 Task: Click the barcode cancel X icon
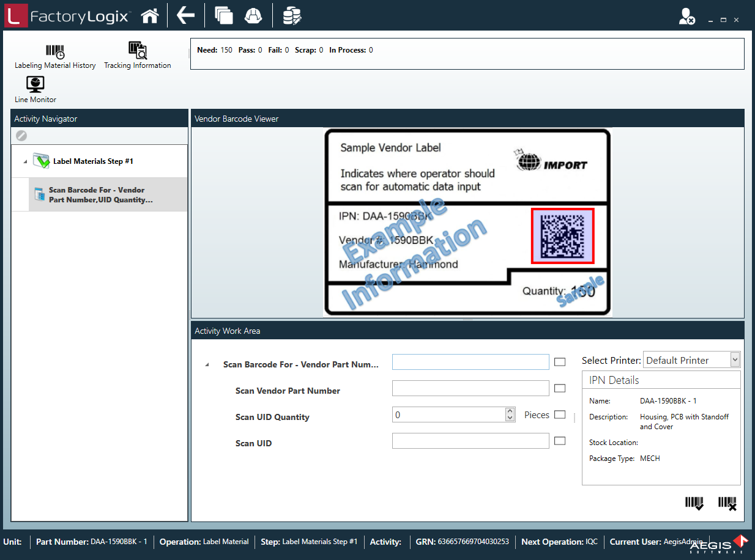727,503
